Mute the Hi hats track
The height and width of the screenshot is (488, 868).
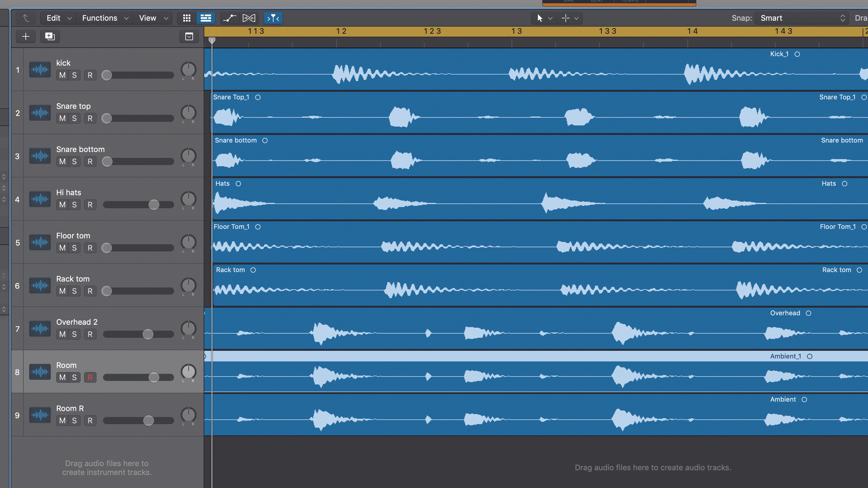(x=62, y=205)
